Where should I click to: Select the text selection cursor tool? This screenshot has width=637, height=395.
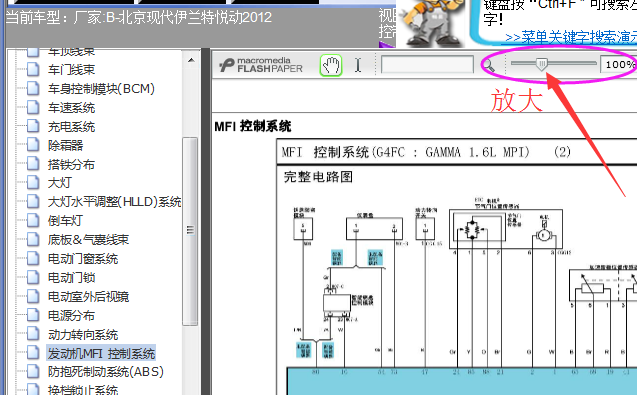(358, 65)
